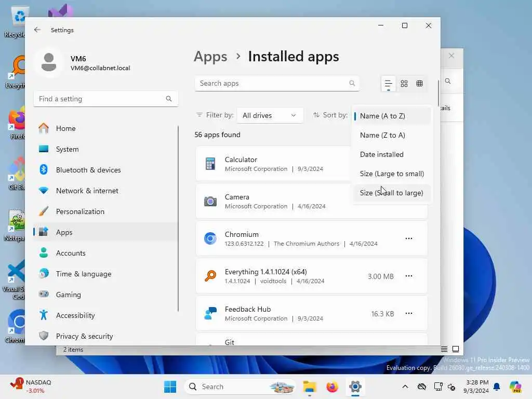Open the VM6 profile avatar

[49, 62]
